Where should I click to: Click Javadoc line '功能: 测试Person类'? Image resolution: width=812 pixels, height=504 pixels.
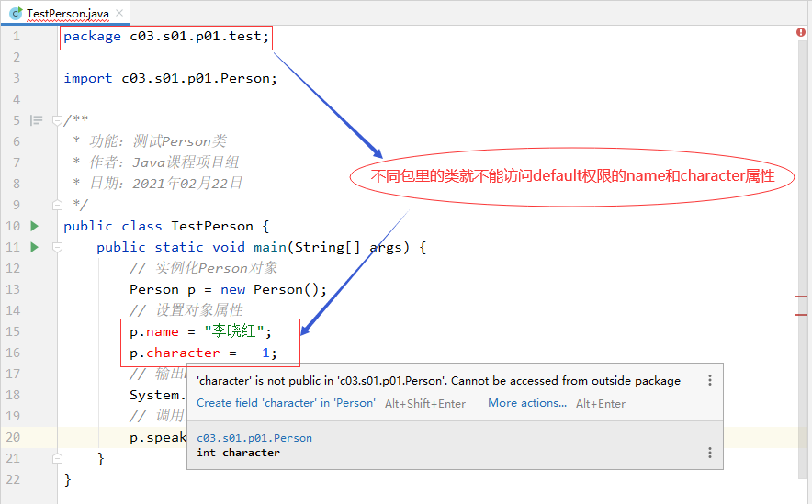158,141
